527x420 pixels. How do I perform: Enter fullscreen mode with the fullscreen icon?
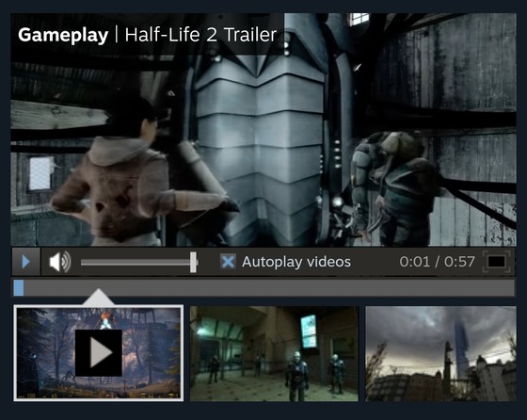coord(497,262)
